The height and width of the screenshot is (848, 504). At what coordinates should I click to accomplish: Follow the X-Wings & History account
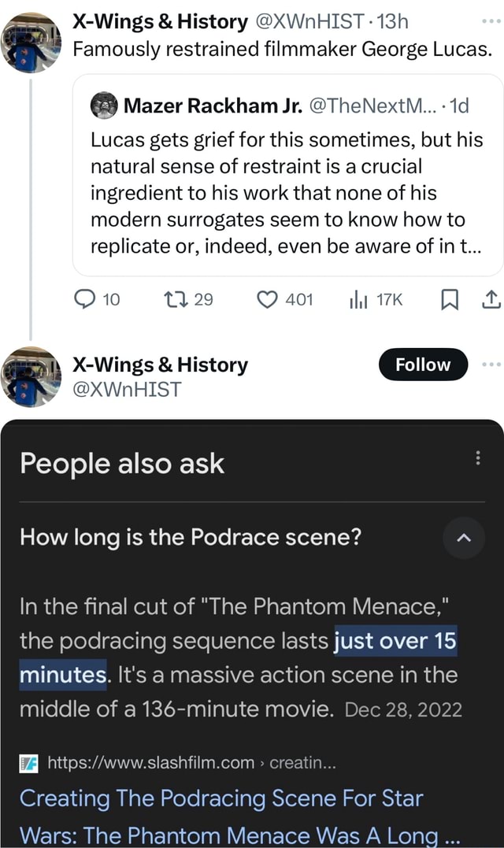click(423, 365)
